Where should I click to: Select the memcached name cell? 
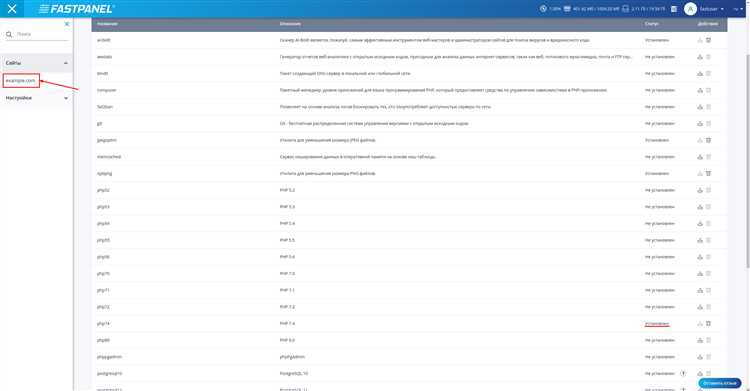pyautogui.click(x=109, y=157)
